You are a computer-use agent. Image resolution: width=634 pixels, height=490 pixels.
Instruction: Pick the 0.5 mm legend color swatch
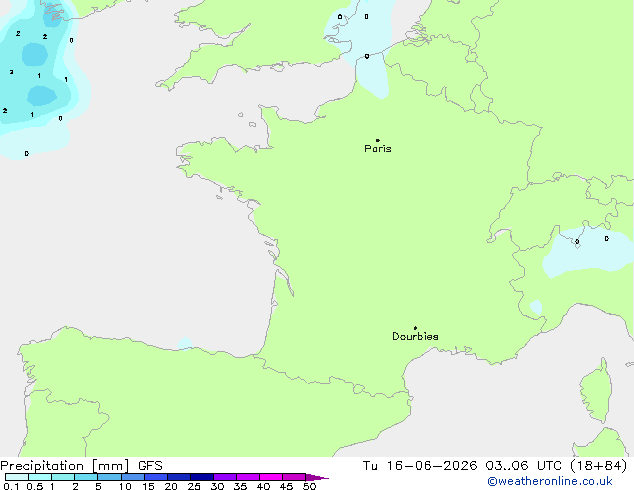click(x=40, y=477)
